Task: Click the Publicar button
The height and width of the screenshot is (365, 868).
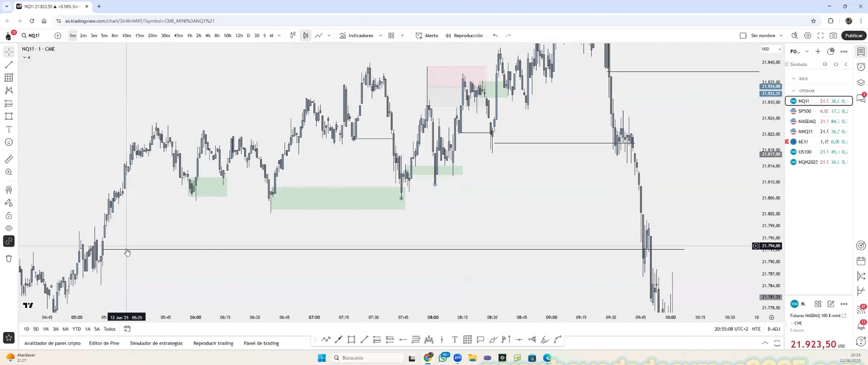Action: coord(854,35)
